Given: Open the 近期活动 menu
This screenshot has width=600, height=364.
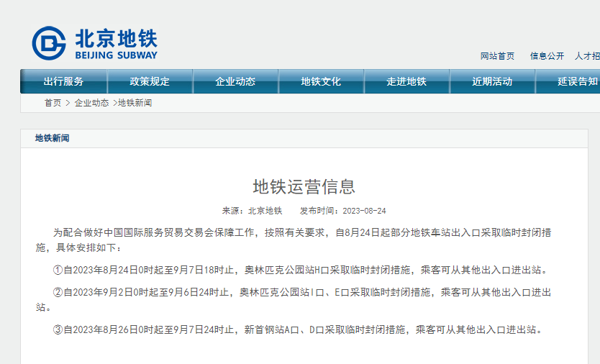Looking at the screenshot, I should (492, 81).
